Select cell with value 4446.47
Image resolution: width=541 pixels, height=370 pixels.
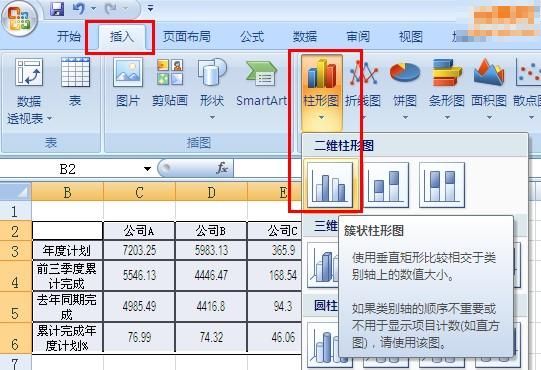[x=211, y=276]
